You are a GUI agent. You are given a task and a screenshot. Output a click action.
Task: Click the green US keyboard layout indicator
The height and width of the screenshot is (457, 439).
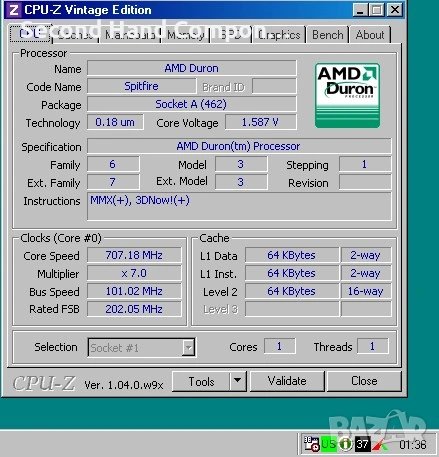coord(328,444)
